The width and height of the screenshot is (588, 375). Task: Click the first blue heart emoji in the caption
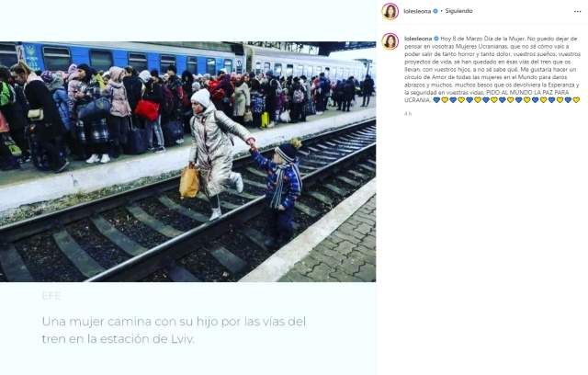click(436, 100)
